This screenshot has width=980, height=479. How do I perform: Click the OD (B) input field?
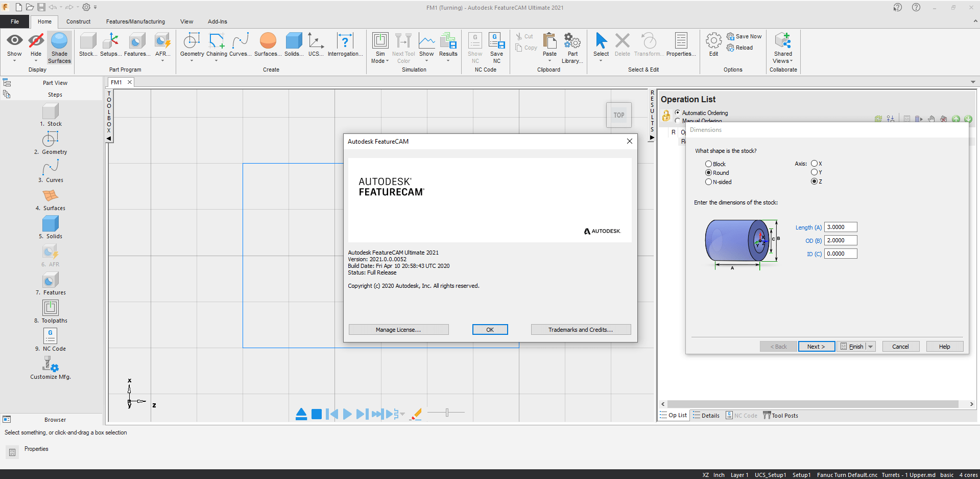pos(841,240)
